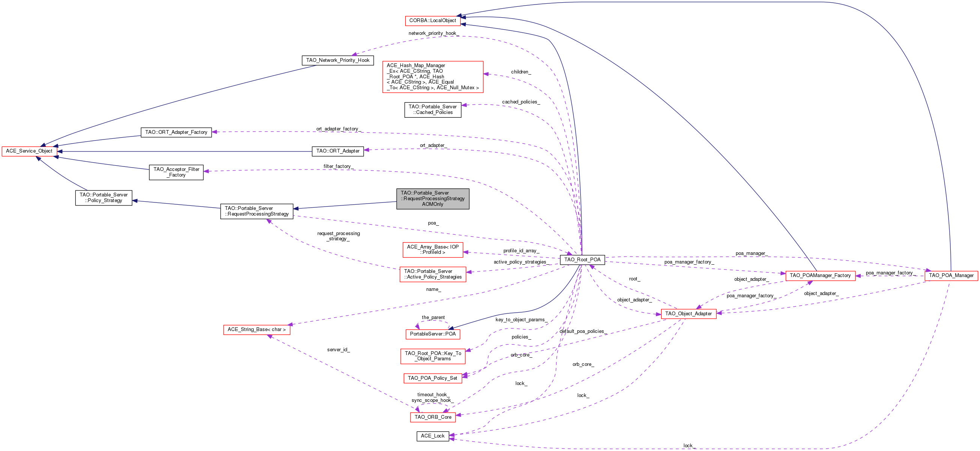Click TAO::Portable_Server::Cached_Policies node
The height and width of the screenshot is (451, 980).
coord(433,109)
